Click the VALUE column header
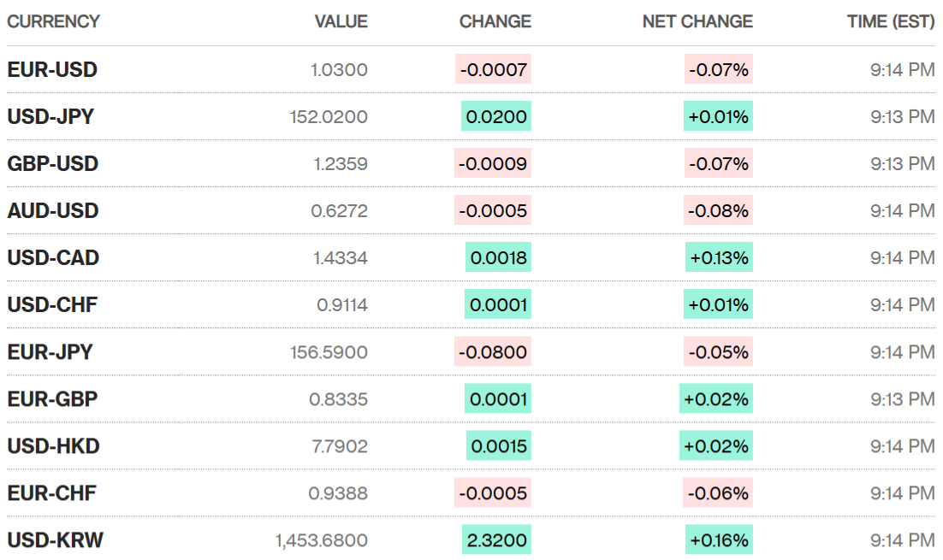943x560 pixels. click(341, 21)
